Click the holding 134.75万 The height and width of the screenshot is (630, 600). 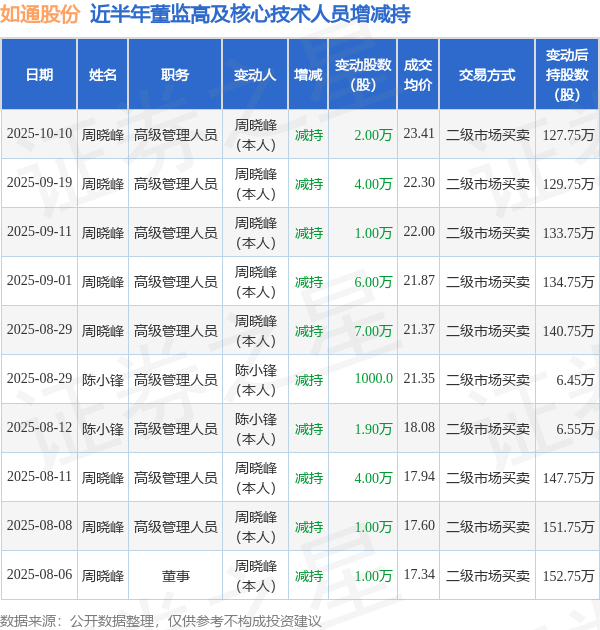click(568, 282)
